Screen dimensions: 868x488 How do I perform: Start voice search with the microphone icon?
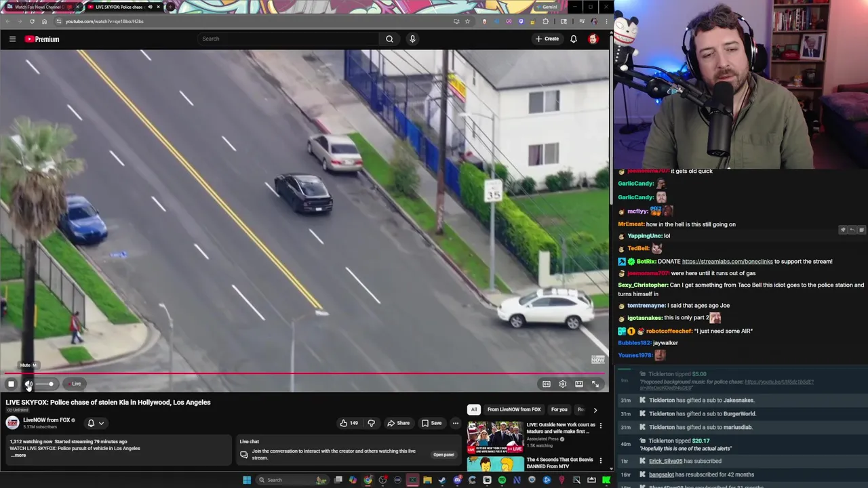click(412, 39)
